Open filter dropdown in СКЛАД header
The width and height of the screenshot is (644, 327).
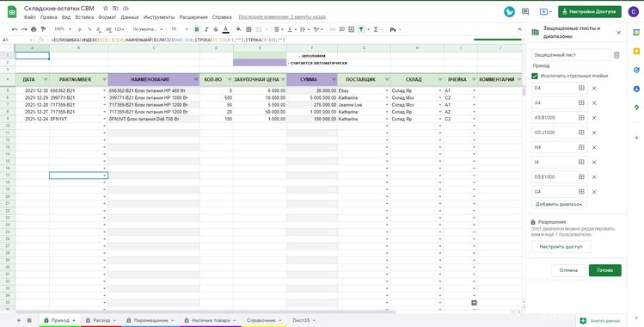click(x=440, y=80)
